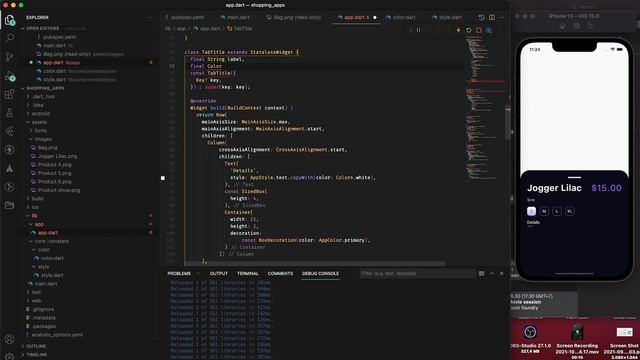Select size L in simulator app
Screen dimensions: 640x360
pos(557,211)
